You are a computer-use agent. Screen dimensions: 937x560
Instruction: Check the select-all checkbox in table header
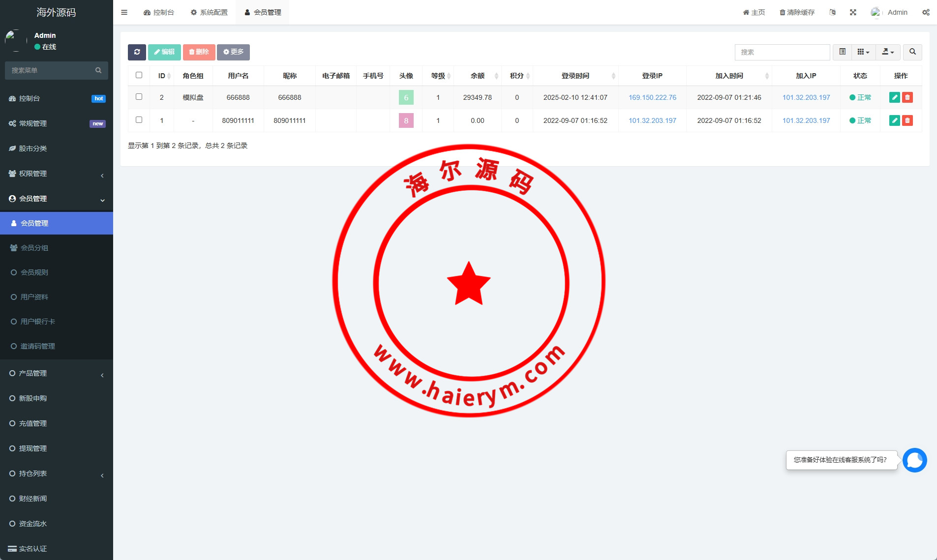pos(139,75)
